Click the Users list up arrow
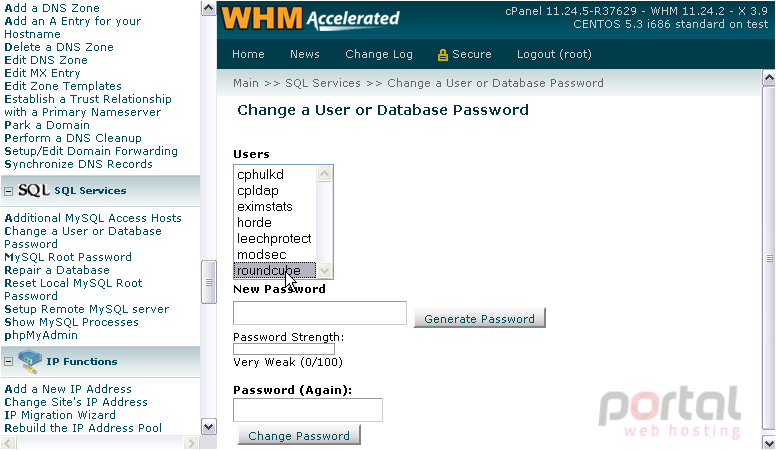776x450 pixels. pyautogui.click(x=325, y=174)
